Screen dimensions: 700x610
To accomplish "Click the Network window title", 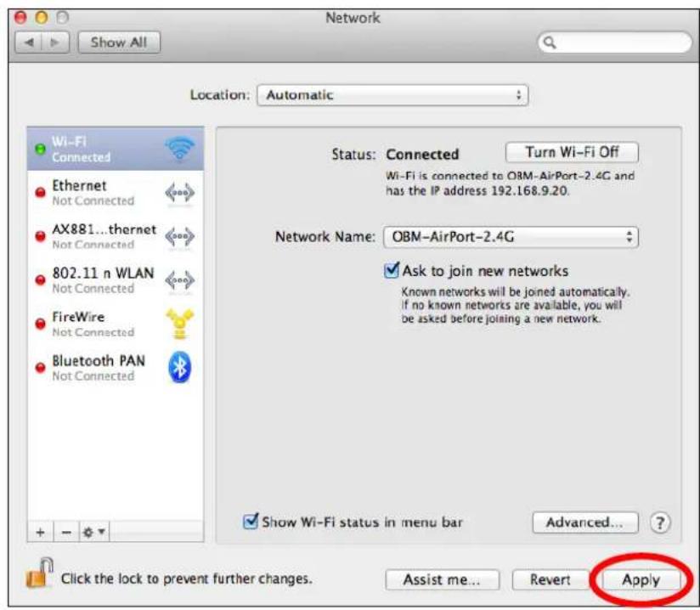I will point(353,18).
